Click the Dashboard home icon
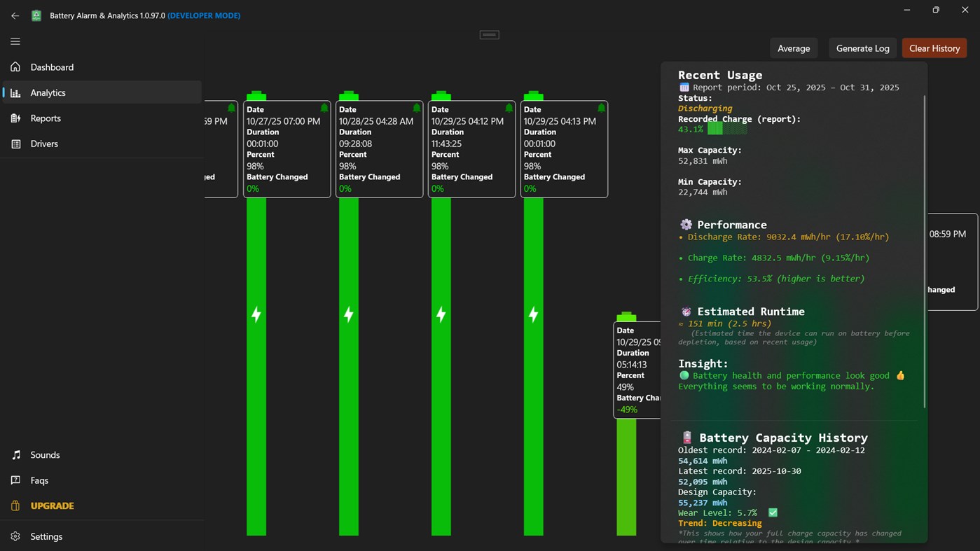Image resolution: width=980 pixels, height=551 pixels. tap(15, 67)
